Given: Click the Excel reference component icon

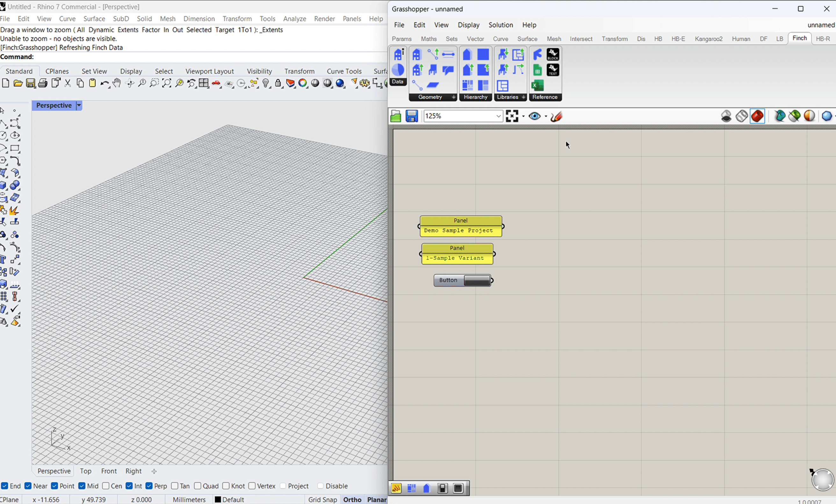Looking at the screenshot, I should (537, 85).
